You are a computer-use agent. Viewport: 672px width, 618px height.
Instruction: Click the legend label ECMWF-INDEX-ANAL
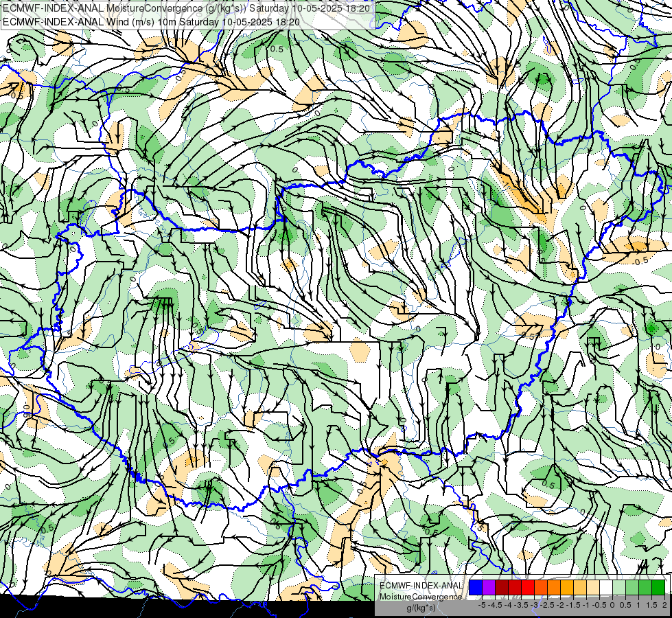pos(421,586)
